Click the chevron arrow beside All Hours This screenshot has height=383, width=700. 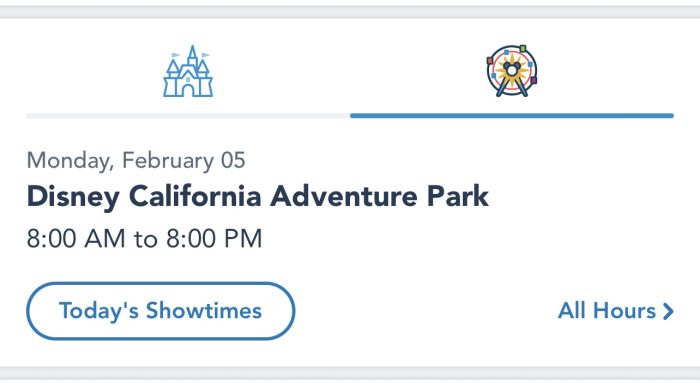pyautogui.click(x=668, y=311)
